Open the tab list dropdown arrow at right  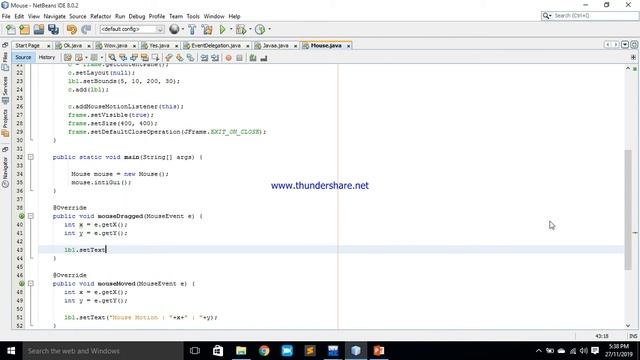(625, 44)
